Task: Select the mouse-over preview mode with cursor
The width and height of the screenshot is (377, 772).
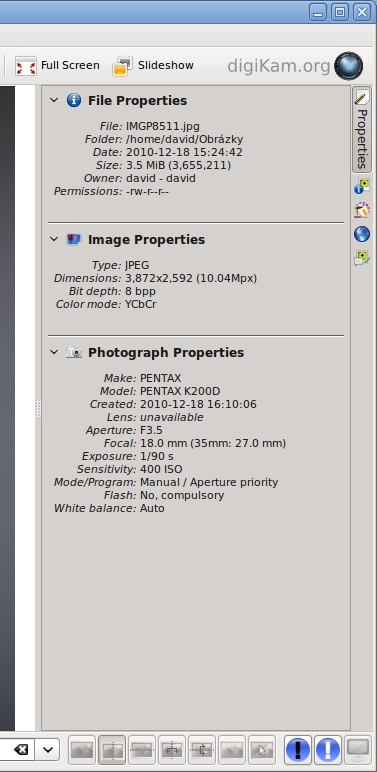Action: coord(262,750)
